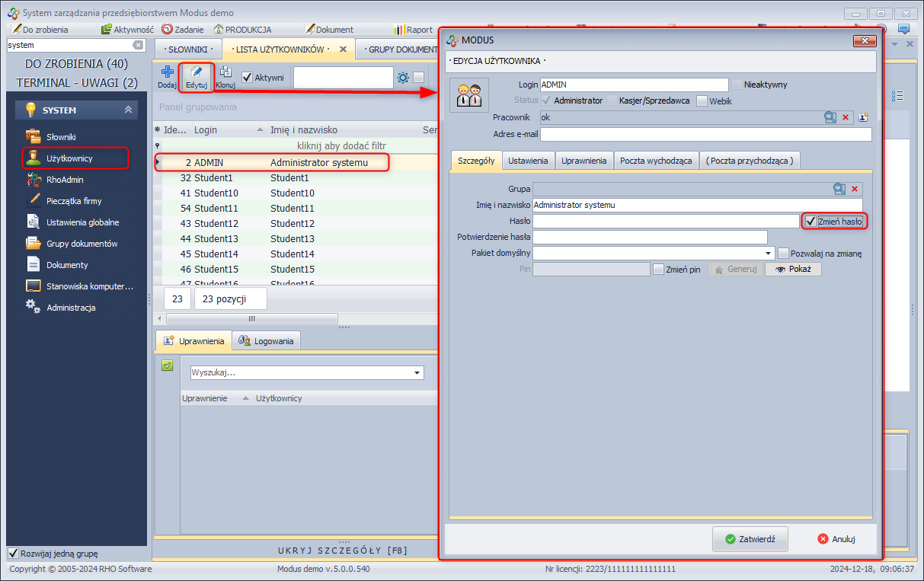Toggle the Zmień hasło checkbox
The height and width of the screenshot is (581, 924).
pos(811,222)
